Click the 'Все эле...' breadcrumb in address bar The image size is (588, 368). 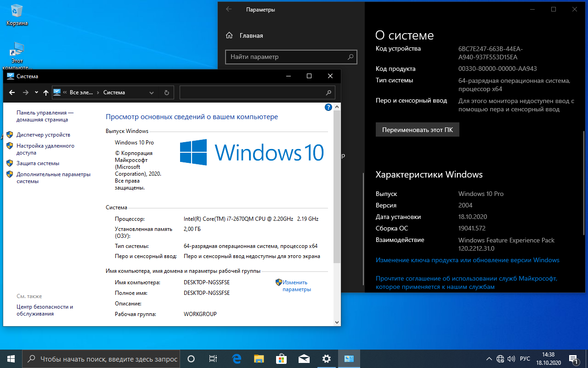(x=81, y=92)
